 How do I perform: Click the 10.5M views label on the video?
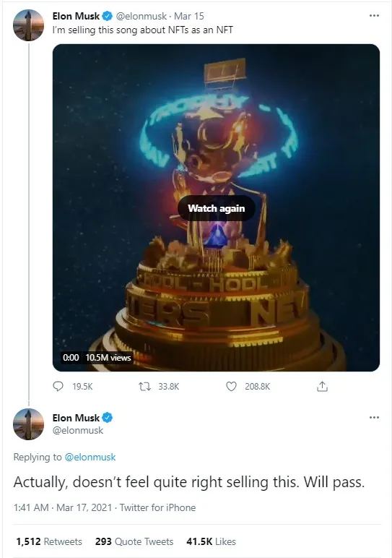tap(108, 357)
